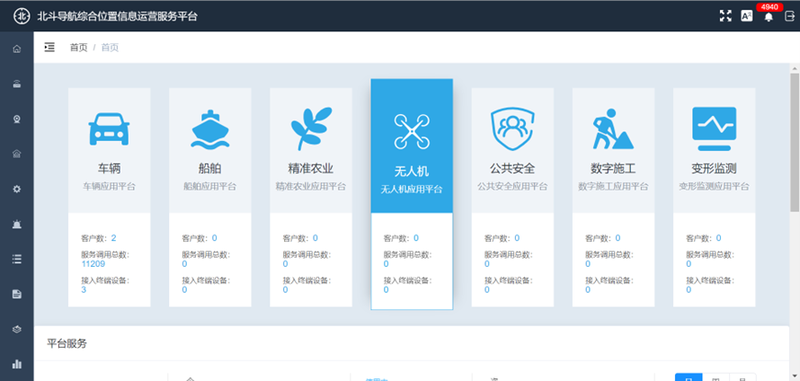Click the ship icon on the 船舶 card

210,129
